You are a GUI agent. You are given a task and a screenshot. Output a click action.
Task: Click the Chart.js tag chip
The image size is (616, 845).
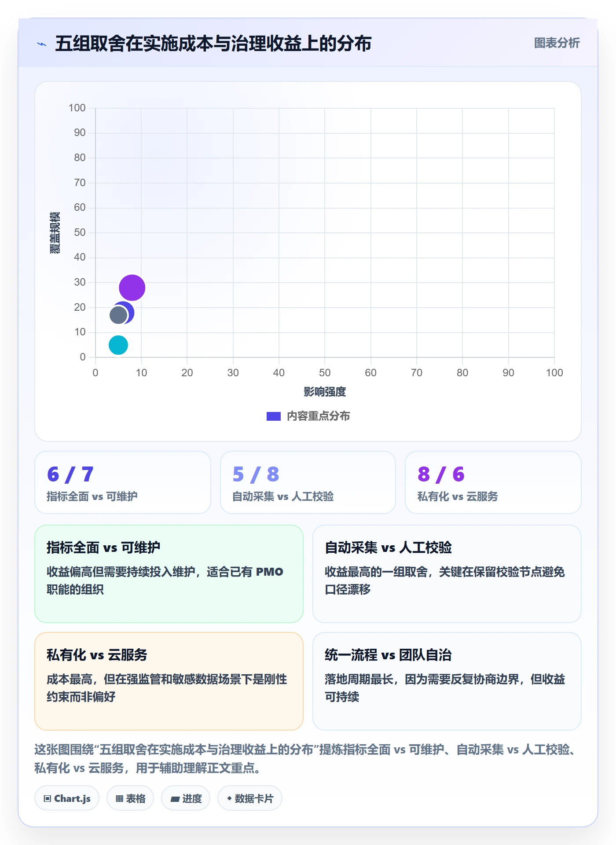coord(67,798)
